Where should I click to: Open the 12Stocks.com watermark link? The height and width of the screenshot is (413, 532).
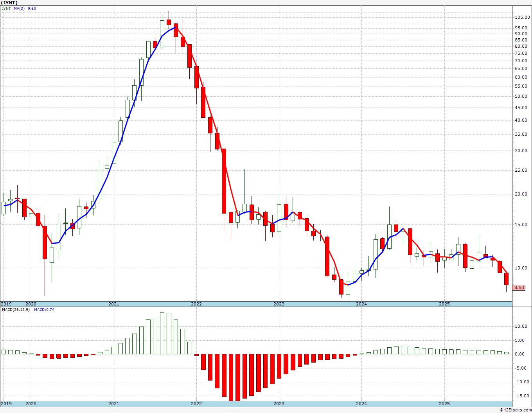pyautogui.click(x=515, y=410)
